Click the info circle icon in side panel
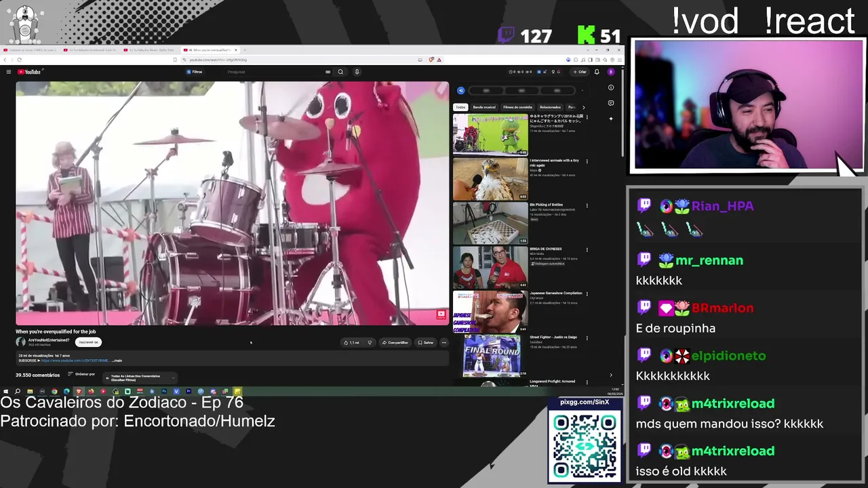Viewport: 868px width, 488px height. point(611,87)
